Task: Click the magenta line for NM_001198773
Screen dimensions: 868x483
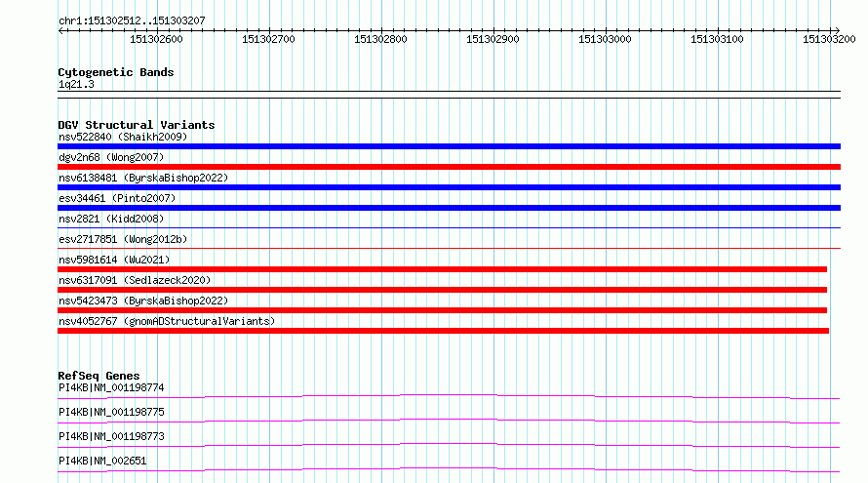Action: [449, 445]
